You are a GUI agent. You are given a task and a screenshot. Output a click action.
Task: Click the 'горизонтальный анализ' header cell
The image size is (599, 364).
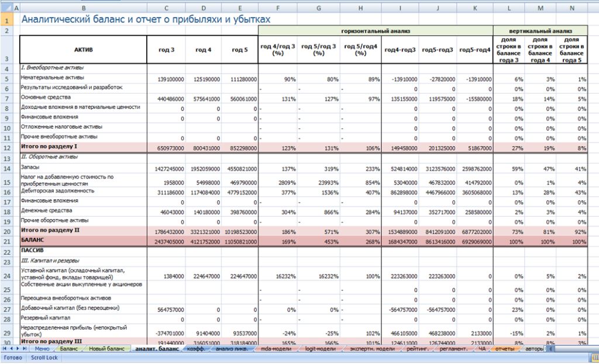click(376, 30)
